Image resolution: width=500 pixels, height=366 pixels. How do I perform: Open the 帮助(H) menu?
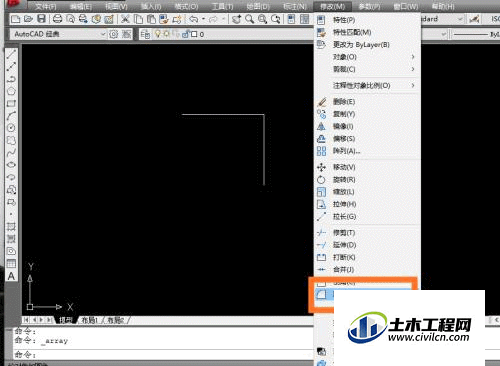click(x=443, y=6)
